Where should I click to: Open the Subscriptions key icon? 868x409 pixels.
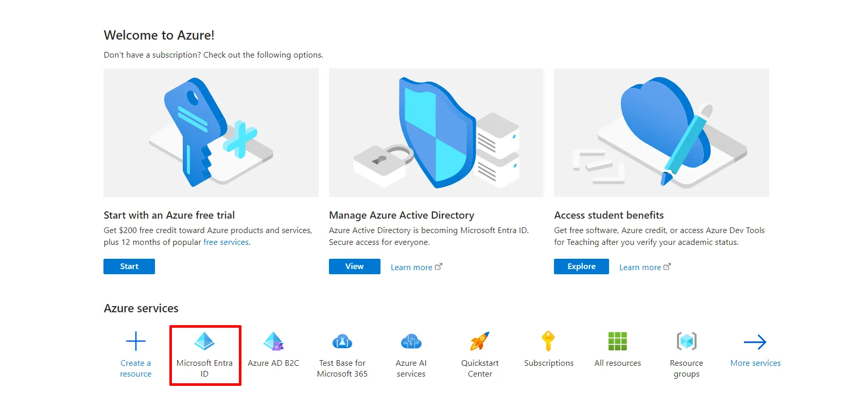point(548,341)
